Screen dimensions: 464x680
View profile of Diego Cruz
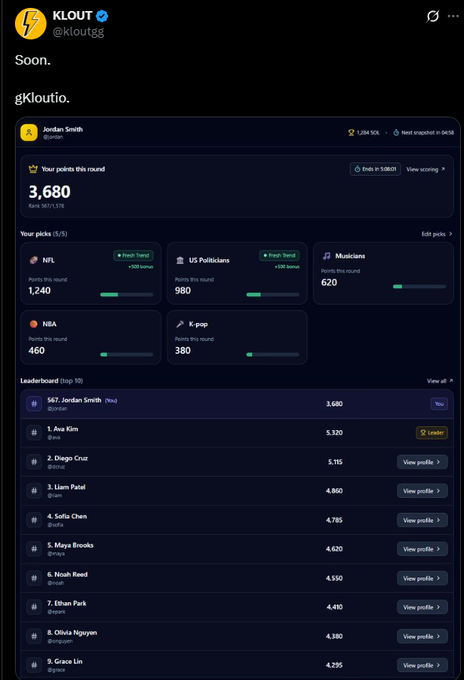point(422,462)
